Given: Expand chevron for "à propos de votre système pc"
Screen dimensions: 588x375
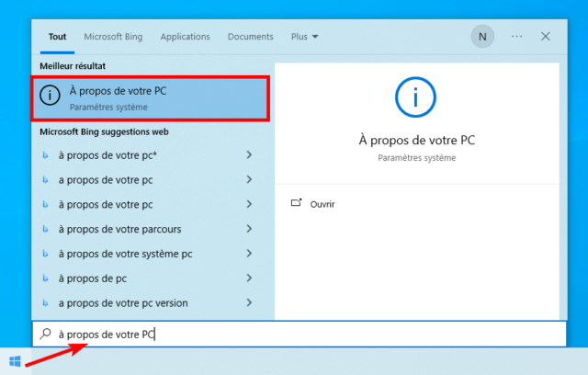Looking at the screenshot, I should point(250,253).
